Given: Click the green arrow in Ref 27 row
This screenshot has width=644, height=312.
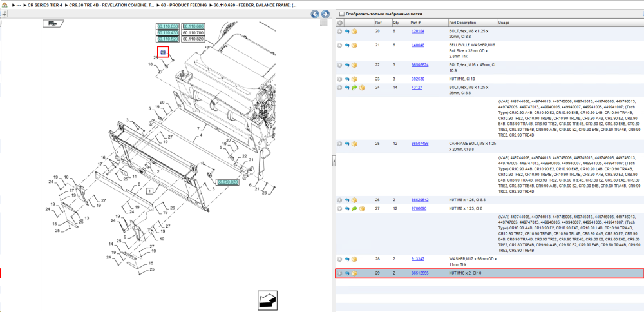Looking at the screenshot, I should click(x=354, y=209).
